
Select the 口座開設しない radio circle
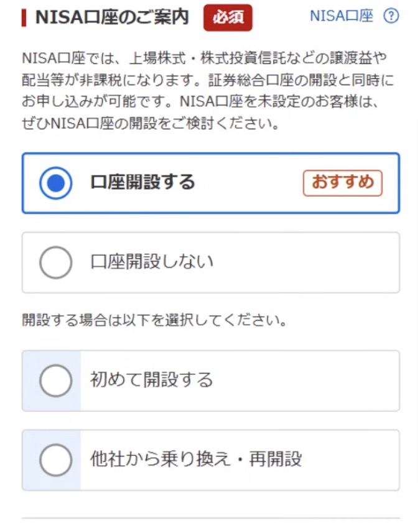[56, 262]
